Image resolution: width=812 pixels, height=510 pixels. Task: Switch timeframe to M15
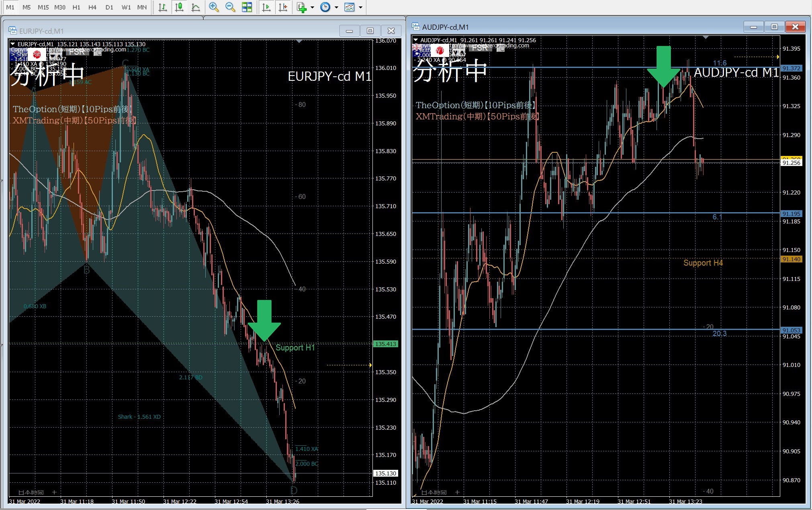[43, 7]
